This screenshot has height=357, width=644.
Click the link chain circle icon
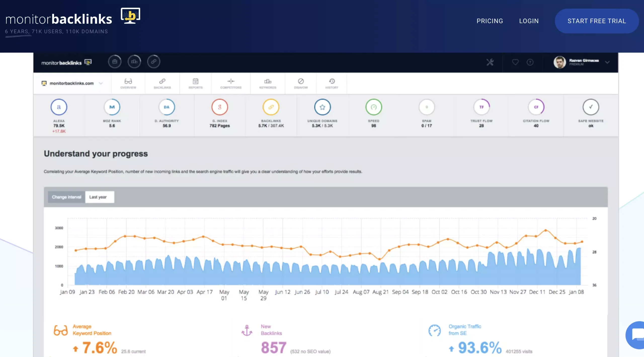pos(154,62)
